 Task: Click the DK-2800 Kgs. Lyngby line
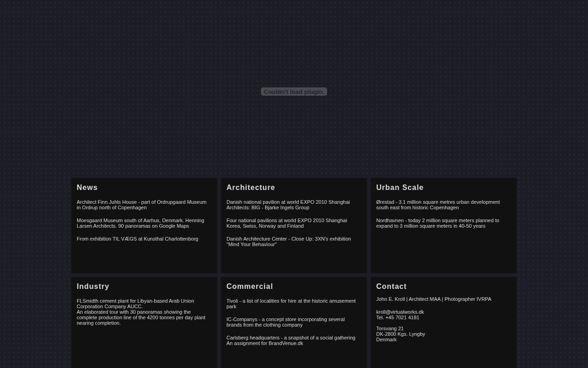click(x=401, y=334)
